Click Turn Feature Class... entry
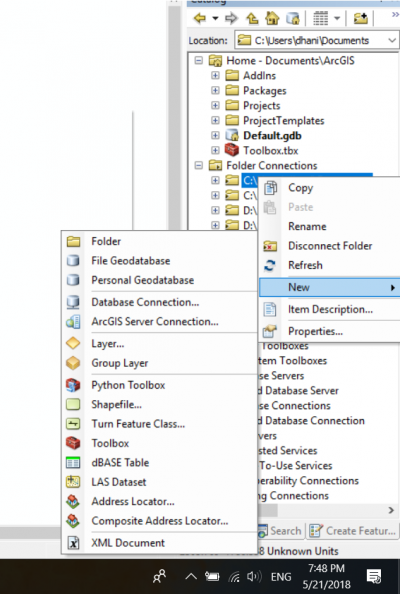 [159, 424]
